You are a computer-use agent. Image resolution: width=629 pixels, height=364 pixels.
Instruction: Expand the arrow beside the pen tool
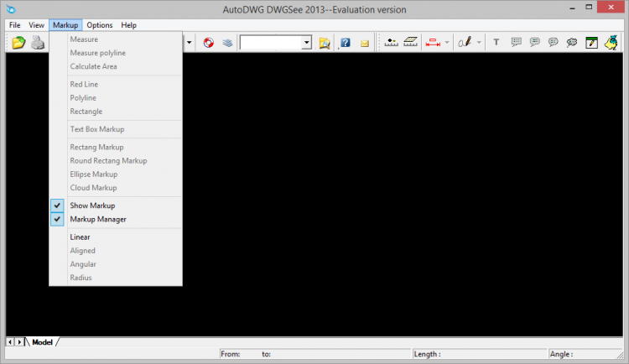click(479, 43)
